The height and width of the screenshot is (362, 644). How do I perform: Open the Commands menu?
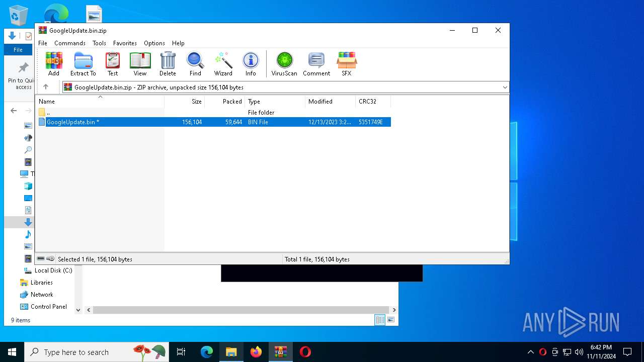(x=70, y=43)
